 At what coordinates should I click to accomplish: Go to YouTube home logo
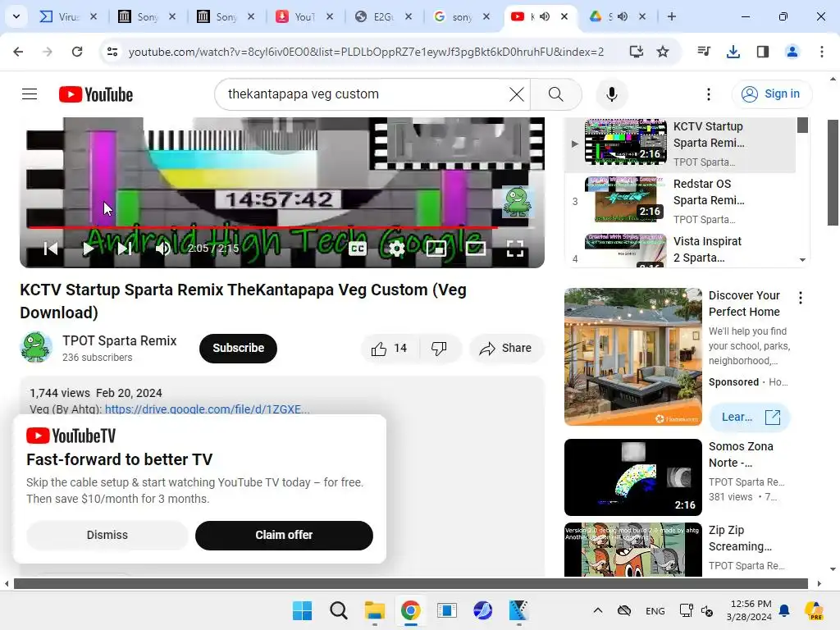point(96,94)
